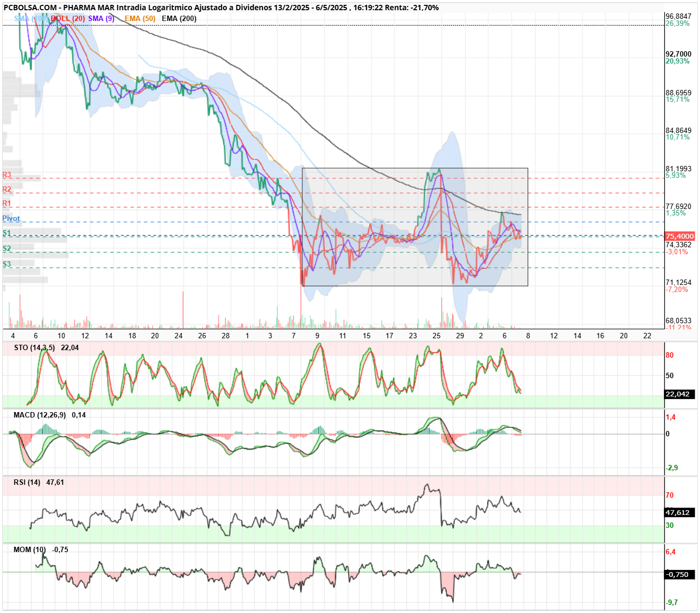
Task: Click the MOM value badge -0,750
Action: pos(680,574)
